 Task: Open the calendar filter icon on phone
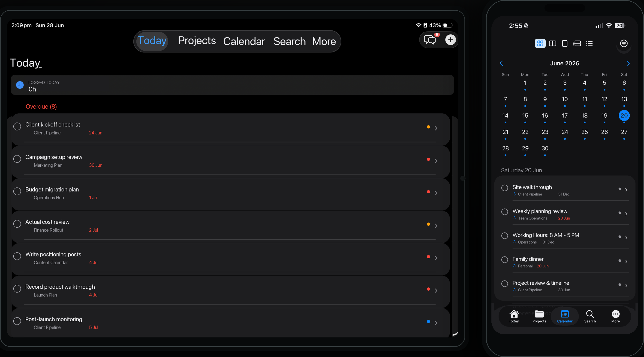click(623, 43)
